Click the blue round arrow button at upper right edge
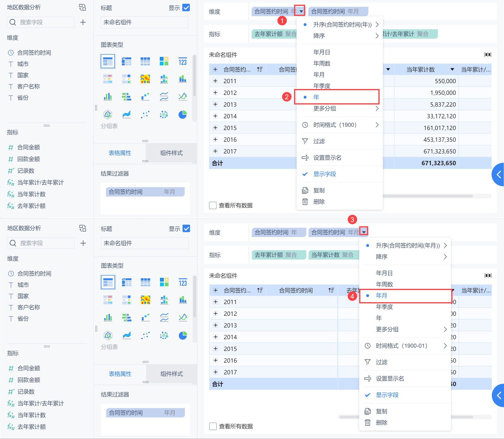 (499, 175)
